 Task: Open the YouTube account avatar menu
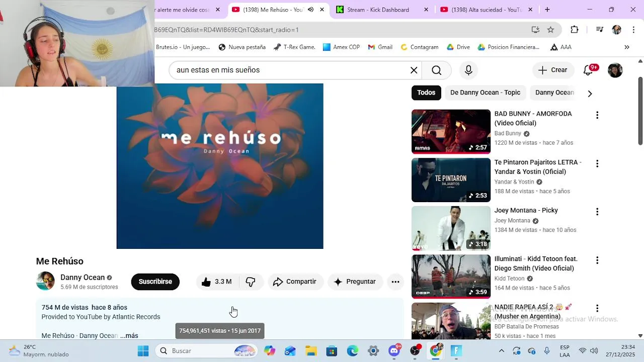[x=615, y=70]
